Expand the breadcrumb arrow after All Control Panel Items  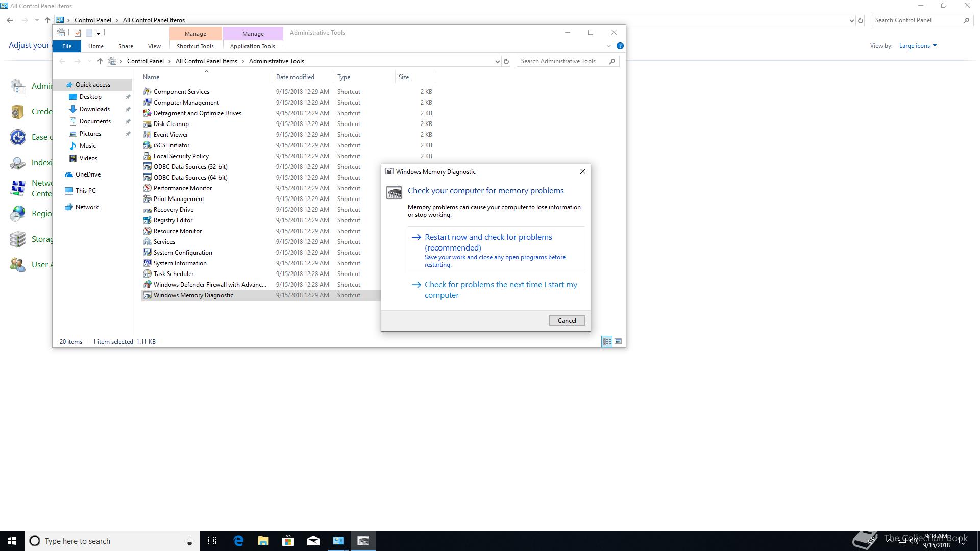click(x=243, y=61)
